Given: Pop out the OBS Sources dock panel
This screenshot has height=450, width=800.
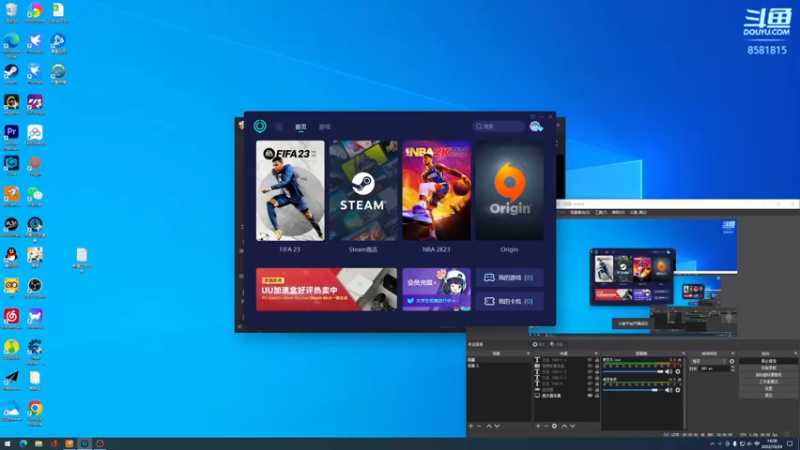Looking at the screenshot, I should (x=596, y=353).
